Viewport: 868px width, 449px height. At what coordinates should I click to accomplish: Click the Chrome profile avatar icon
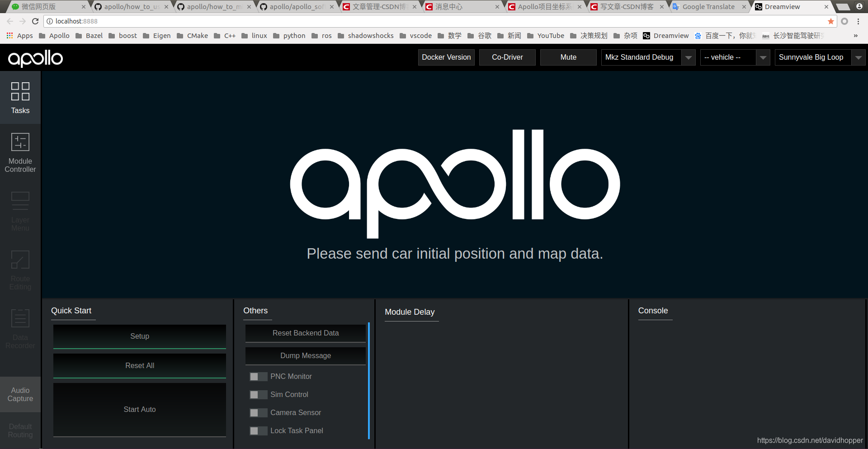click(x=859, y=6)
